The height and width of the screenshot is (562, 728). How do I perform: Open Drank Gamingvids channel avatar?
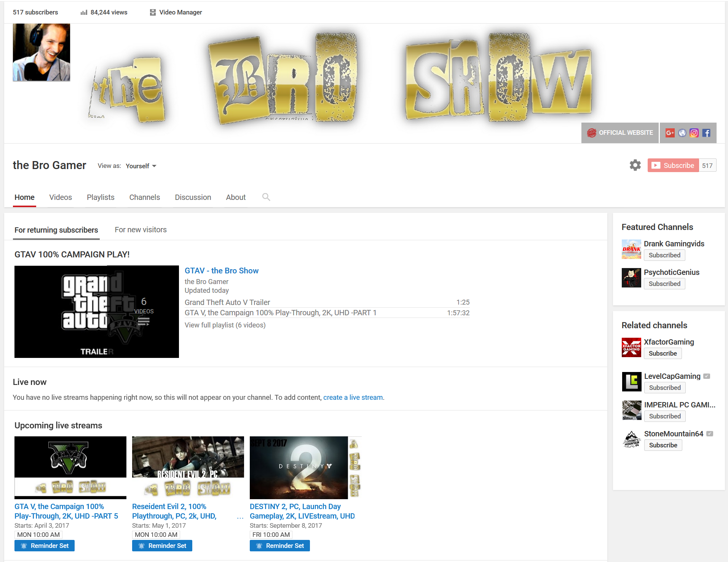point(631,249)
